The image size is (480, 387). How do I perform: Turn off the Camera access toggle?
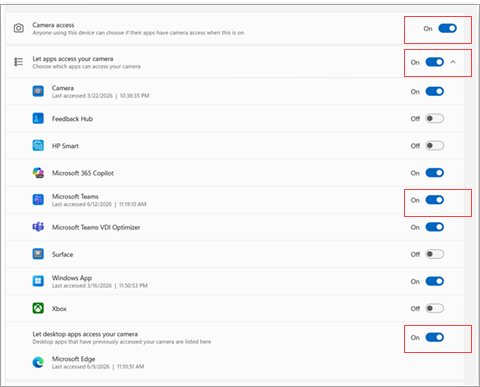[x=447, y=29]
